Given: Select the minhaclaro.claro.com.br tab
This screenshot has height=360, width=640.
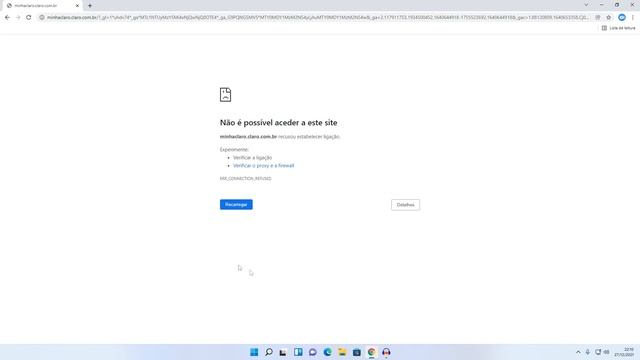Looking at the screenshot, I should pos(42,6).
